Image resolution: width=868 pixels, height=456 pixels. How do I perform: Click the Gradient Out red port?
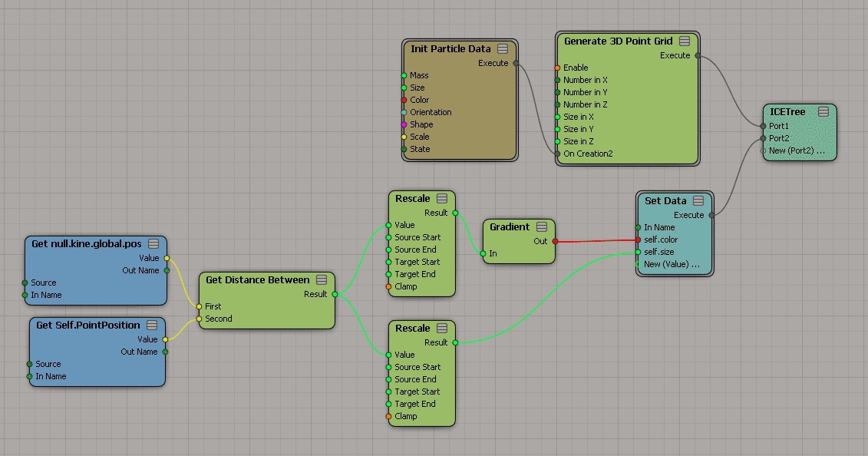click(x=555, y=241)
